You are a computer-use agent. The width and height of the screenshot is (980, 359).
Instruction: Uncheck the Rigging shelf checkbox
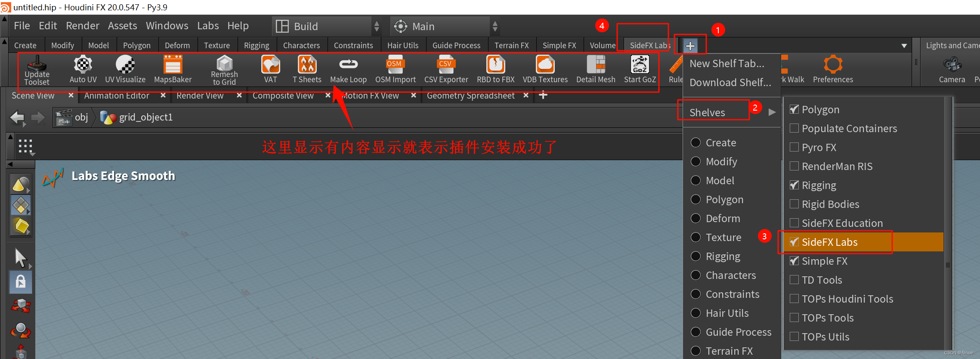pyautogui.click(x=794, y=185)
